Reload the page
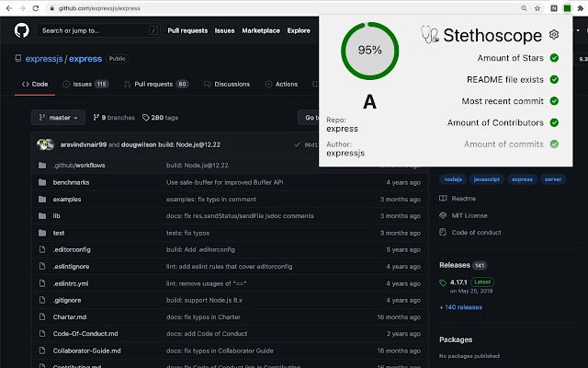Image resolution: width=588 pixels, height=368 pixels. coord(36,8)
